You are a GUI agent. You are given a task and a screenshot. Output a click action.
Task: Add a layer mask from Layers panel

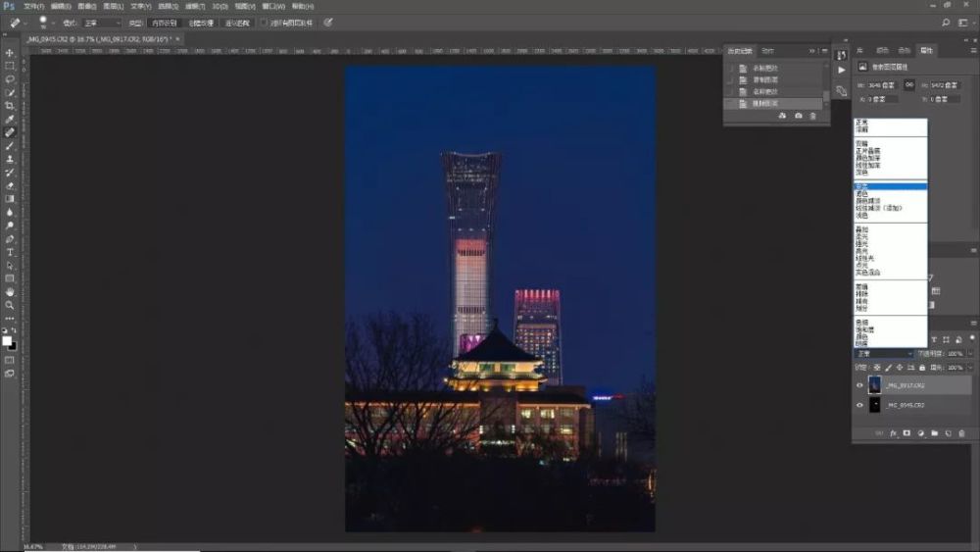(x=906, y=433)
